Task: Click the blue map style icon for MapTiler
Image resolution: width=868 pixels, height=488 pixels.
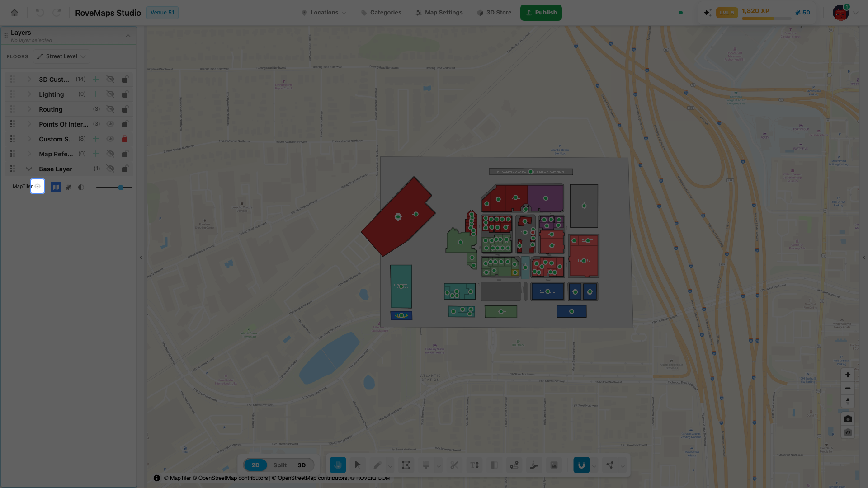Action: 56,187
